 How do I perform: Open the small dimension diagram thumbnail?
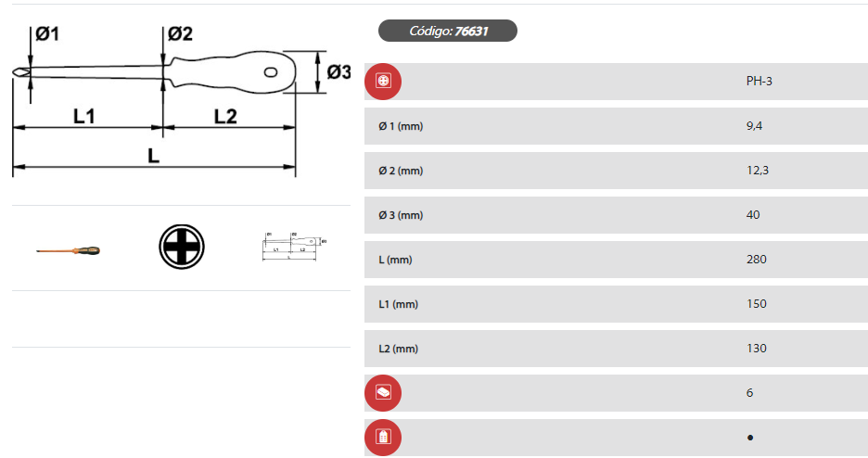pyautogui.click(x=293, y=247)
